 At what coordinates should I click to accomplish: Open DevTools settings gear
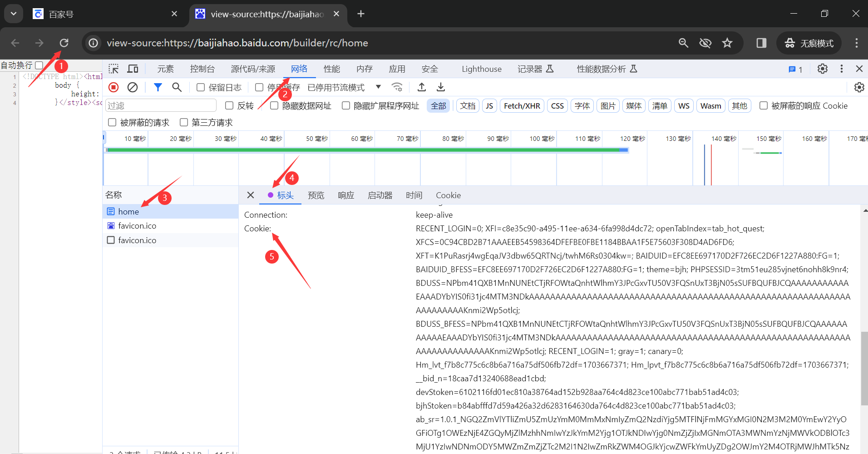tap(822, 69)
